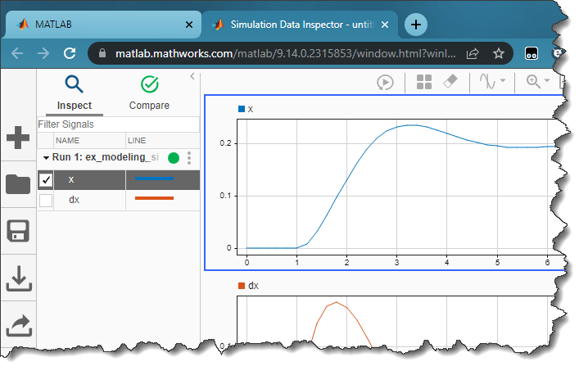Open a session with the folder icon
The image size is (588, 375).
17,183
